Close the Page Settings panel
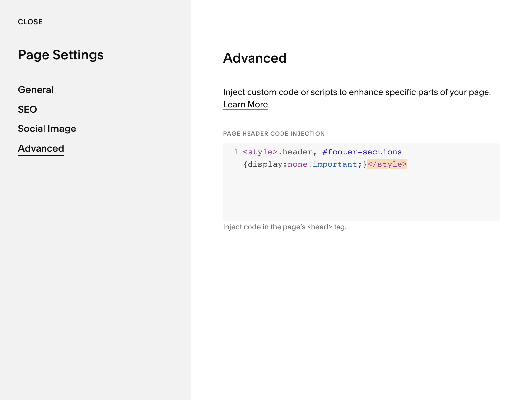Image resolution: width=532 pixels, height=400 pixels. coord(30,22)
